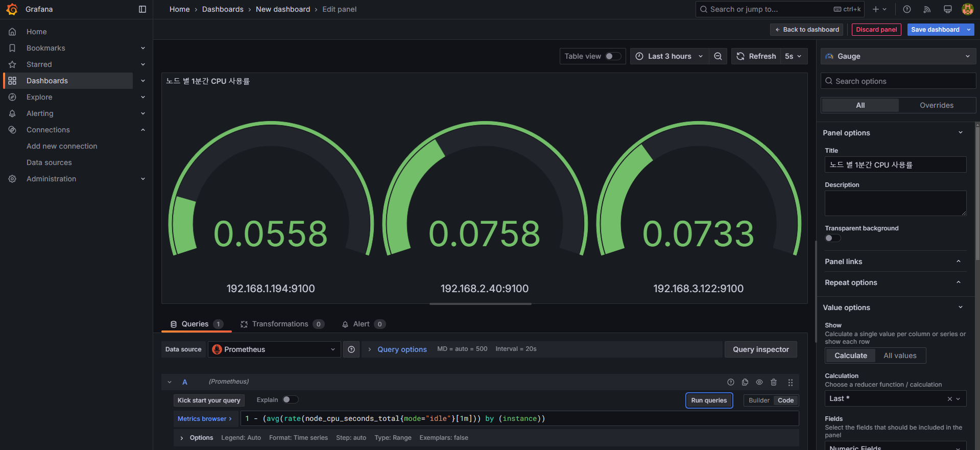Viewport: 980px width, 450px height.
Task: Collapse query A row chevron
Action: (x=170, y=382)
